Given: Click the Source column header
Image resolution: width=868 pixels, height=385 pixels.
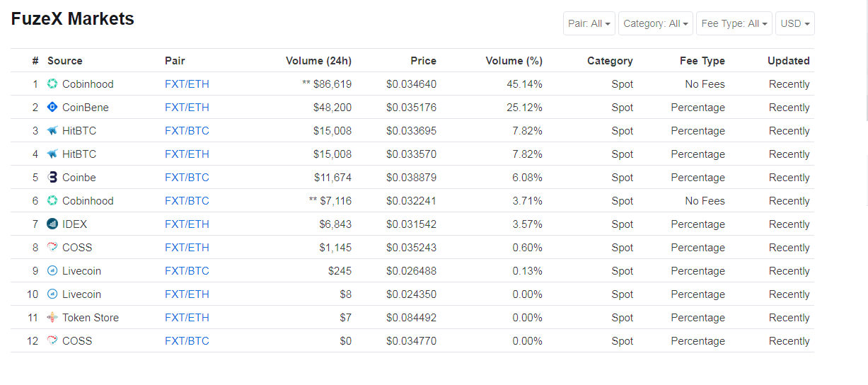Looking at the screenshot, I should (65, 61).
